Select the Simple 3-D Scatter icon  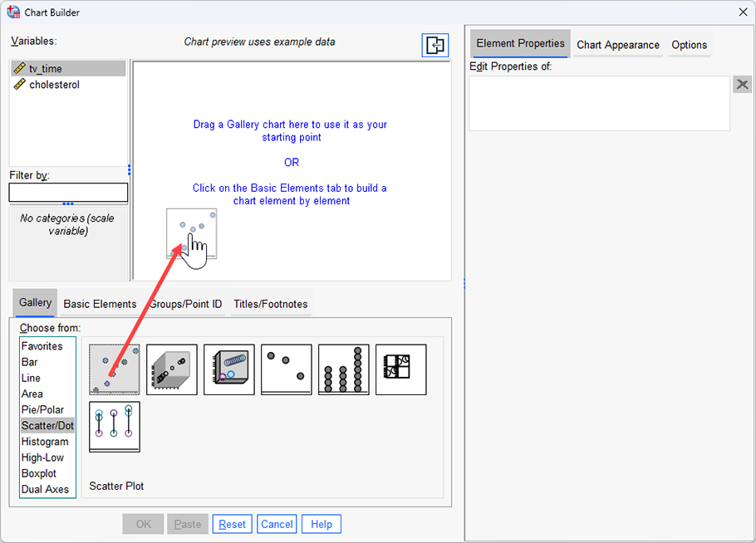[x=171, y=369]
